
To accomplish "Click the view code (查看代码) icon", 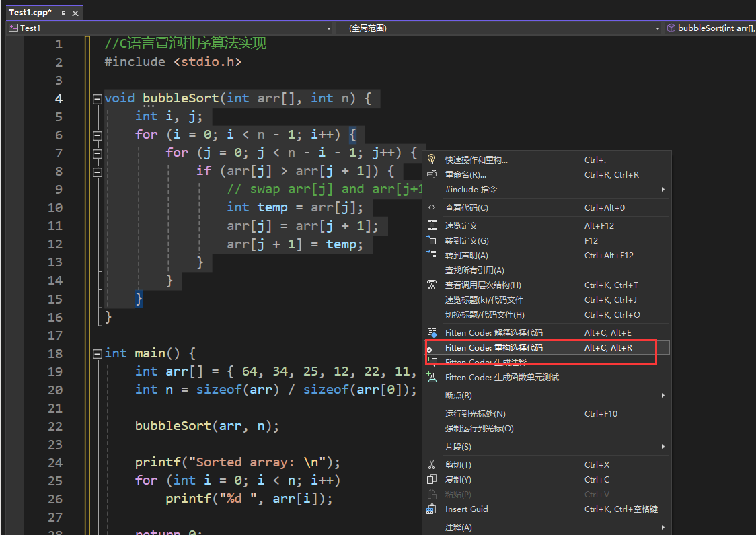I will (430, 207).
